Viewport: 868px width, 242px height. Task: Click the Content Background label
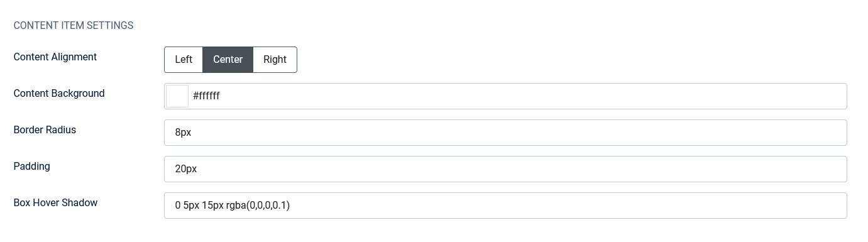[59, 93]
